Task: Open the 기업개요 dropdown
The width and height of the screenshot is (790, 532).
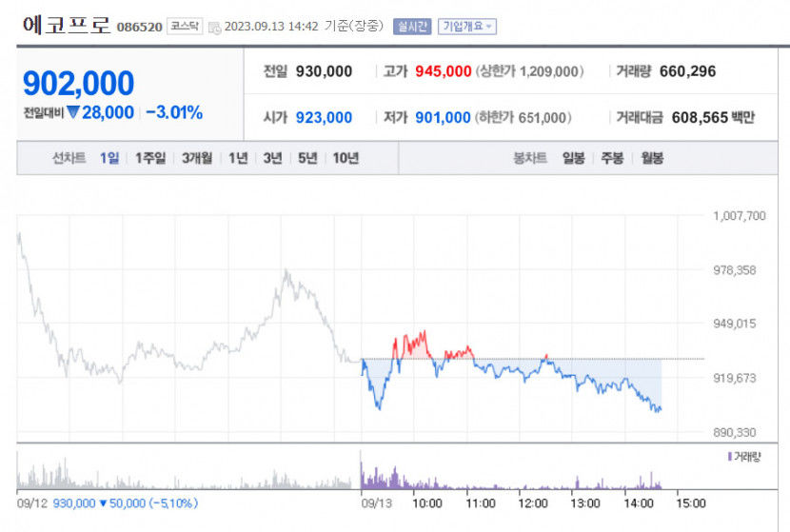Action: [x=467, y=27]
